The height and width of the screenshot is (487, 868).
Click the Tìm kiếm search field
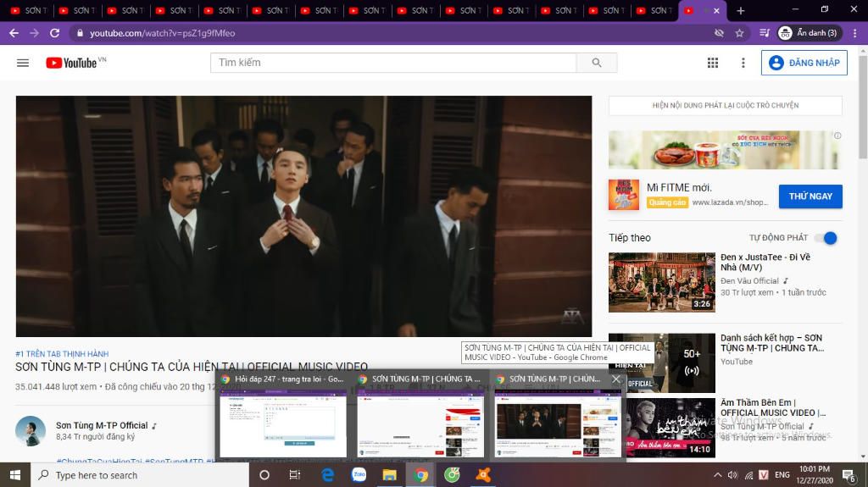click(393, 63)
